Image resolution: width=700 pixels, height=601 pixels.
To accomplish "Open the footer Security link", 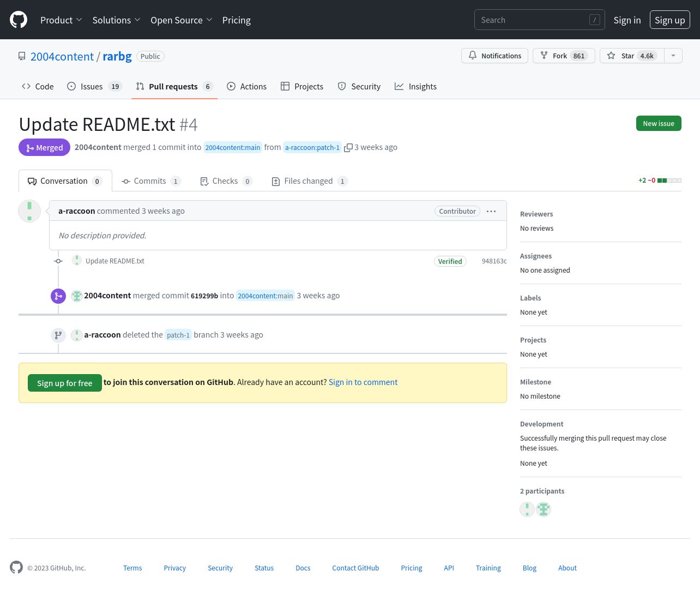I will tap(220, 568).
